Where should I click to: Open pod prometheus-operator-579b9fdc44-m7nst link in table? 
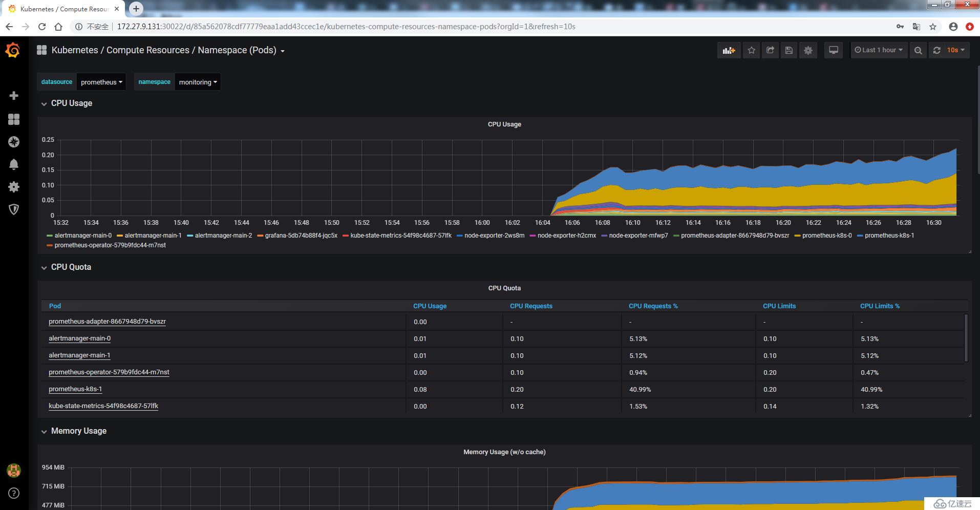pyautogui.click(x=109, y=372)
